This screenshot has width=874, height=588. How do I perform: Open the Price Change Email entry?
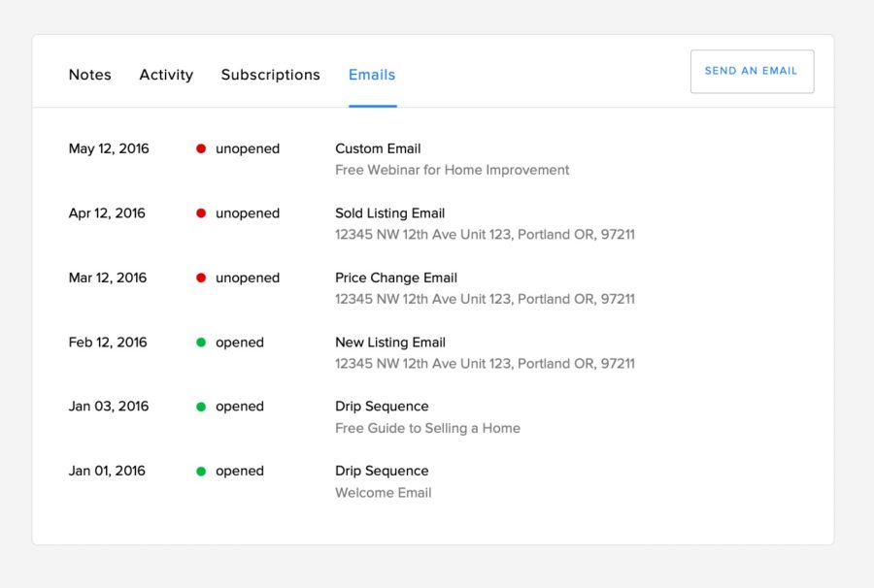click(396, 278)
